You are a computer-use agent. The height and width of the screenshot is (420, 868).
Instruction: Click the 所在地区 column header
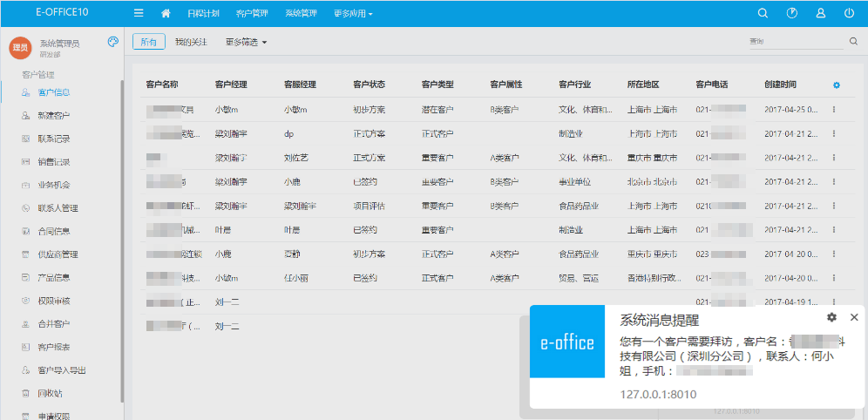643,85
